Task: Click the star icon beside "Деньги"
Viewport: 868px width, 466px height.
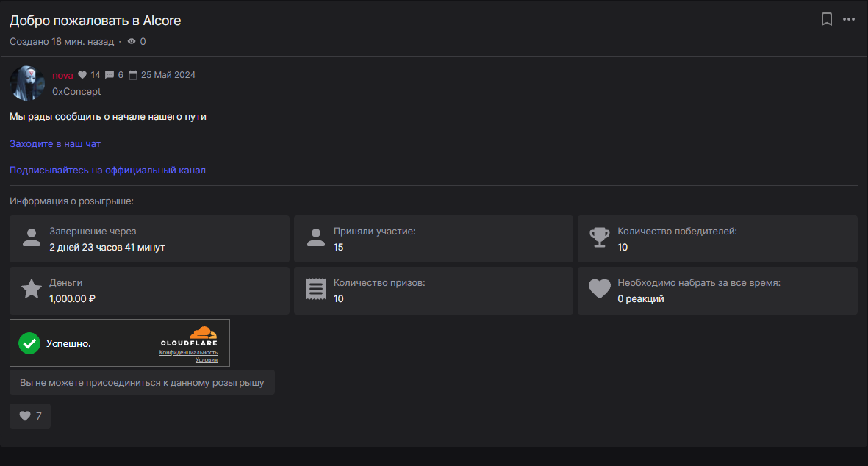Action: pos(31,290)
